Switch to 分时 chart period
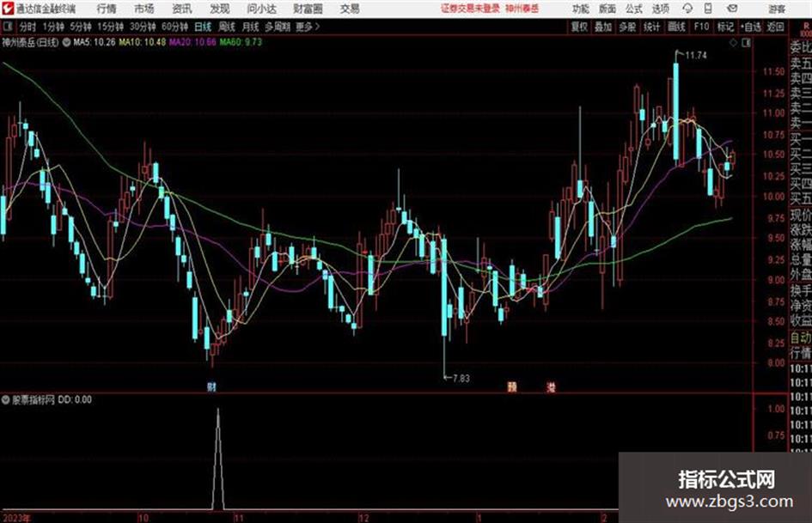 coord(27,27)
